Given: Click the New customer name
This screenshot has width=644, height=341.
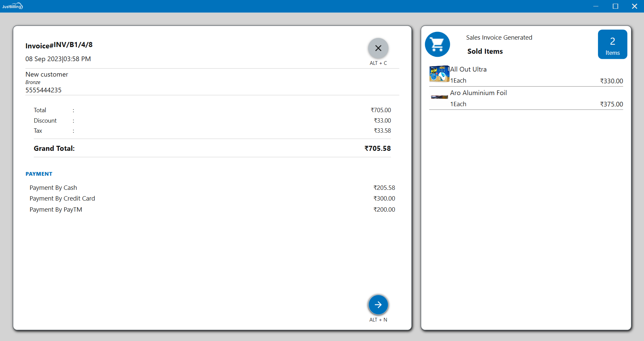Looking at the screenshot, I should (47, 75).
